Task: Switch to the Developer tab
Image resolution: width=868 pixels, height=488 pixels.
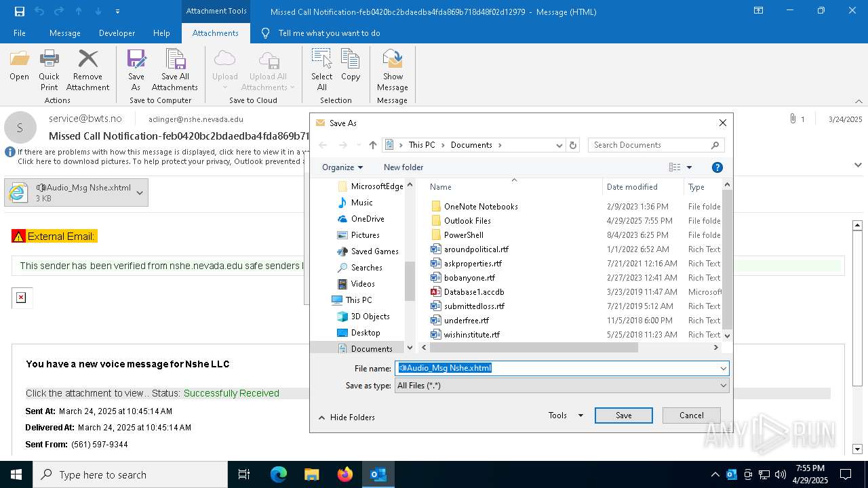Action: pyautogui.click(x=117, y=33)
